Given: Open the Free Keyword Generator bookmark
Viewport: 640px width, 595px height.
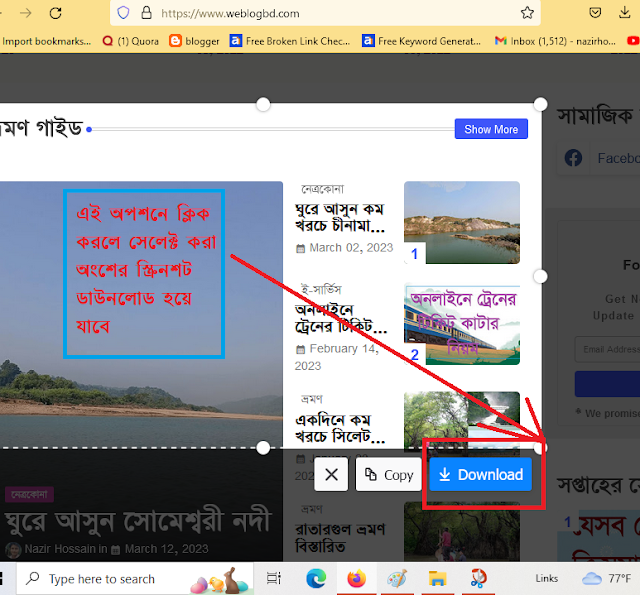Looking at the screenshot, I should (421, 41).
